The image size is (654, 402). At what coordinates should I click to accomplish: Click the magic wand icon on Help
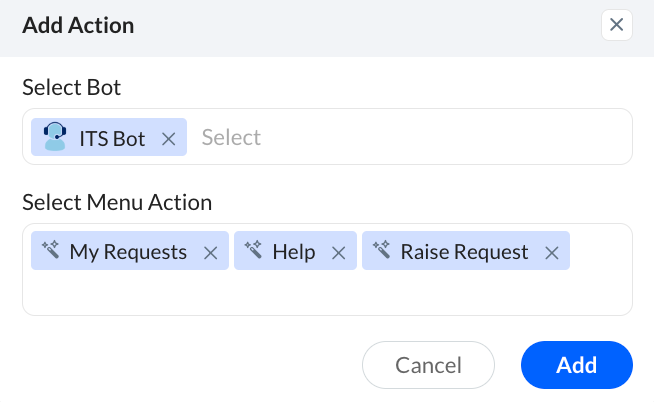click(253, 250)
